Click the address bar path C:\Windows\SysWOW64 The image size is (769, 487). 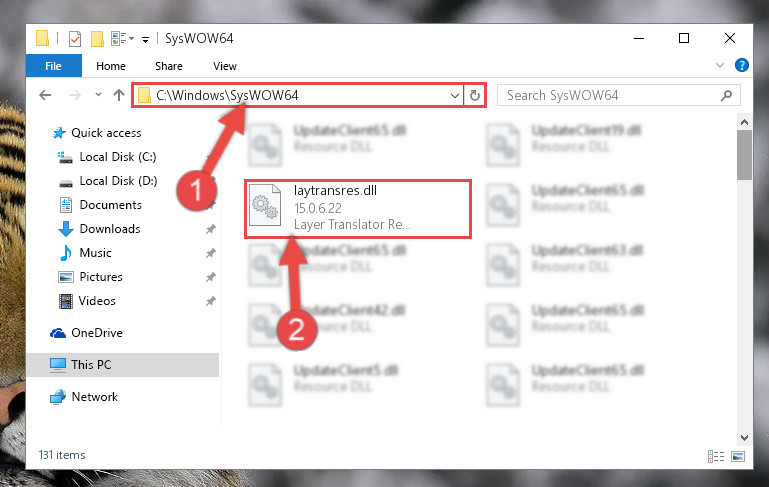coord(227,95)
